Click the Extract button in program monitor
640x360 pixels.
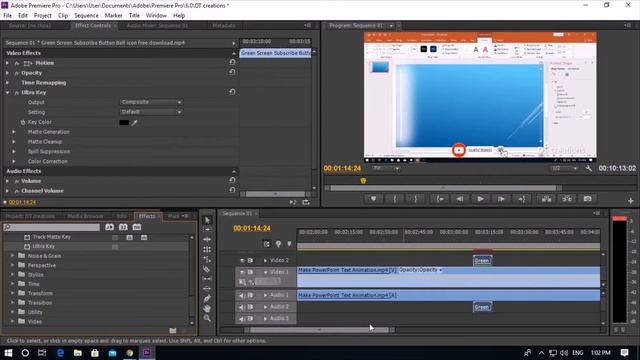point(567,199)
